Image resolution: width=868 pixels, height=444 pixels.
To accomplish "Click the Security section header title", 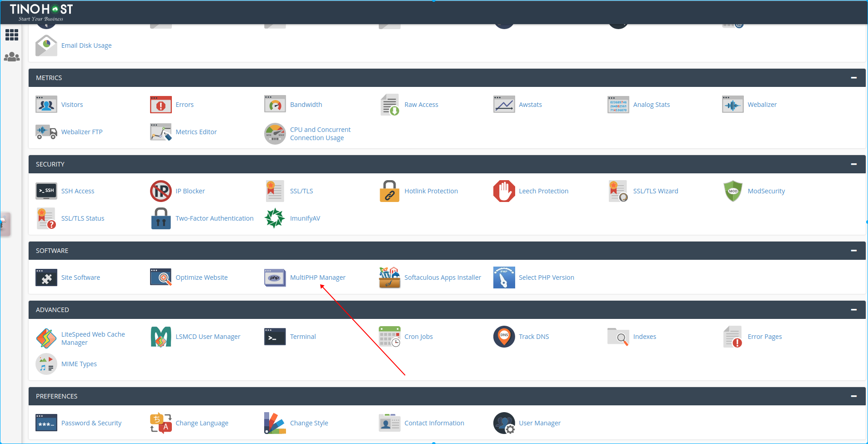I will click(50, 164).
